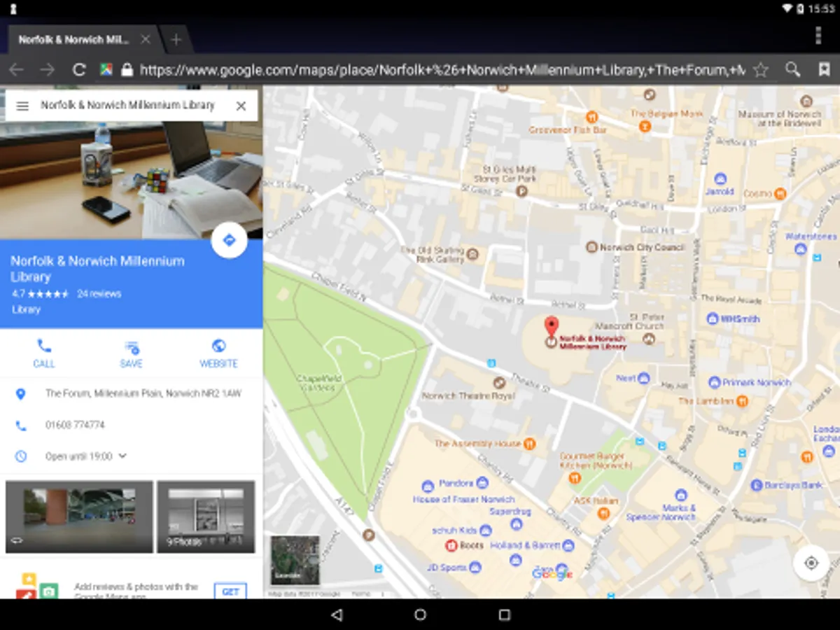
Task: Select The Assembly House restaurant marker
Action: click(x=530, y=443)
